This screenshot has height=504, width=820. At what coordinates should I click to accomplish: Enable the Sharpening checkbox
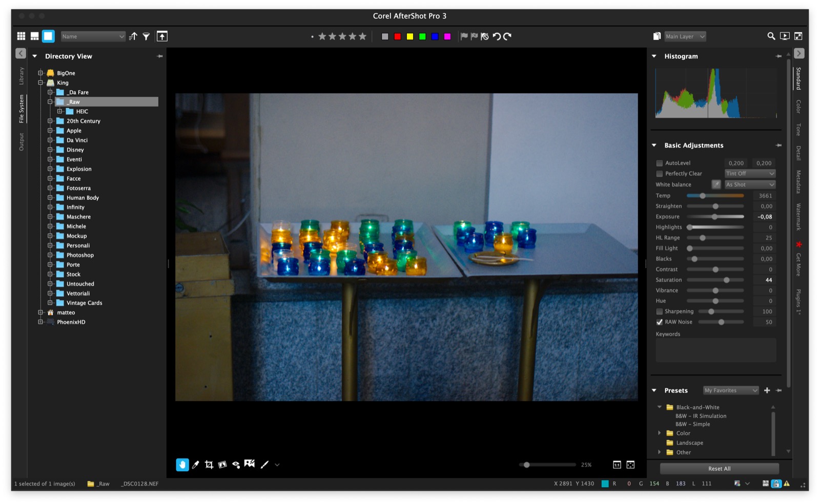pos(660,311)
